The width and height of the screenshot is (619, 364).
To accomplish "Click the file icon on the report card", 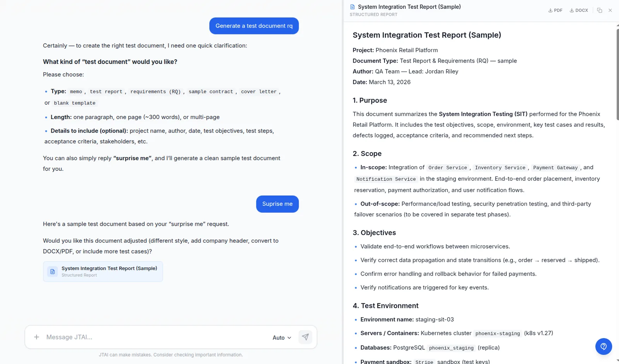I will click(x=53, y=272).
